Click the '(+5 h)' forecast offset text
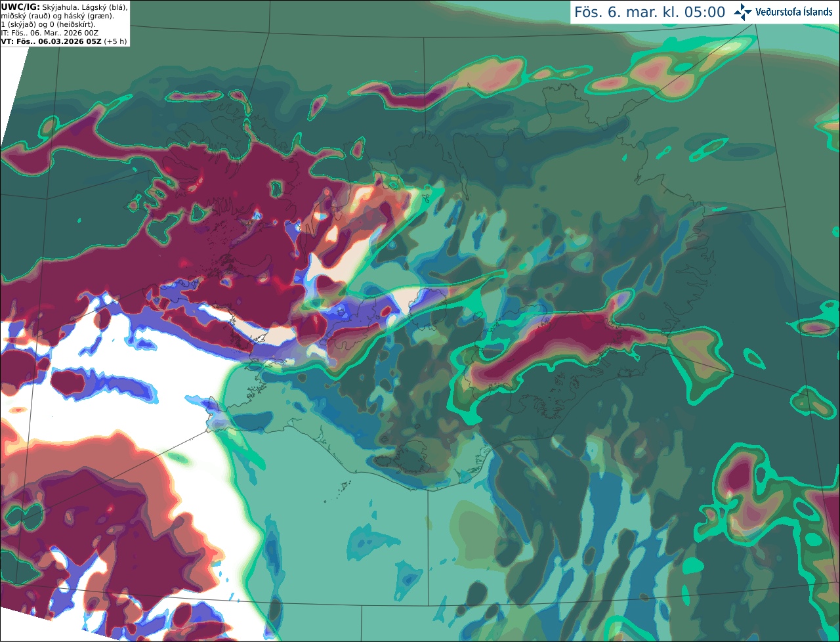840x642 pixels. (x=115, y=41)
